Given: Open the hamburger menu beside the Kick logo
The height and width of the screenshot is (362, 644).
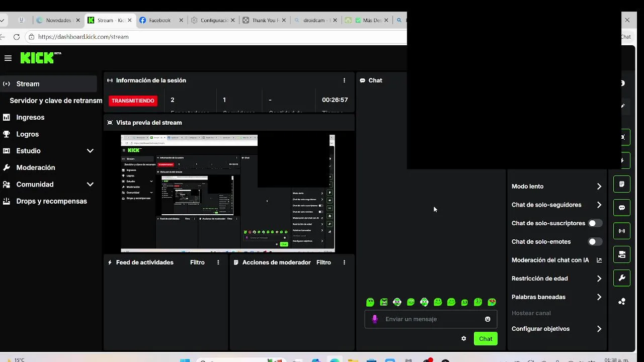Looking at the screenshot, I should coord(8,58).
